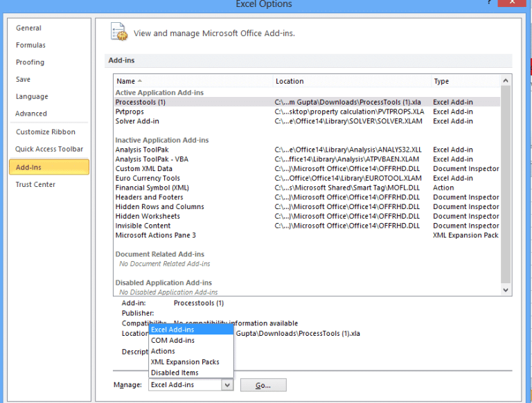
Task: Sort add-ins by the Location column header
Action: click(352, 81)
